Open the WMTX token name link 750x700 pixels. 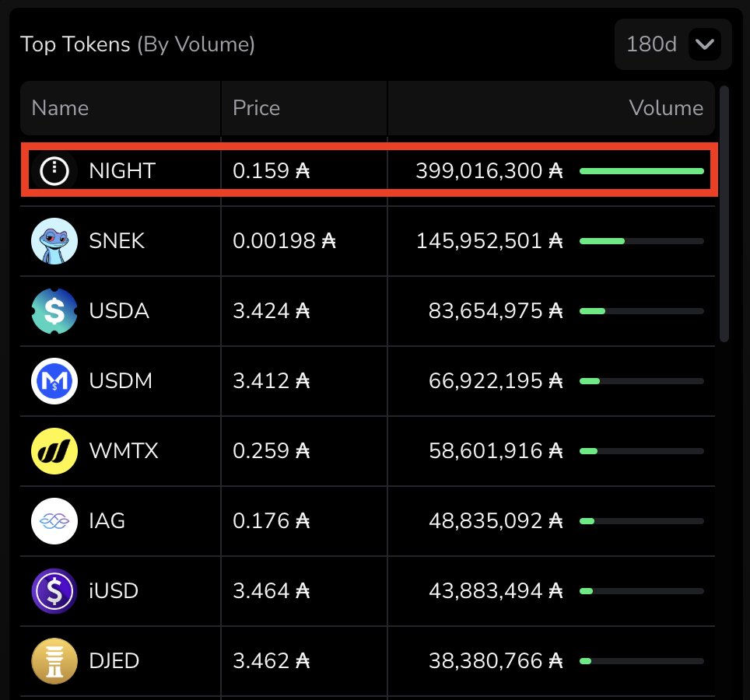124,451
